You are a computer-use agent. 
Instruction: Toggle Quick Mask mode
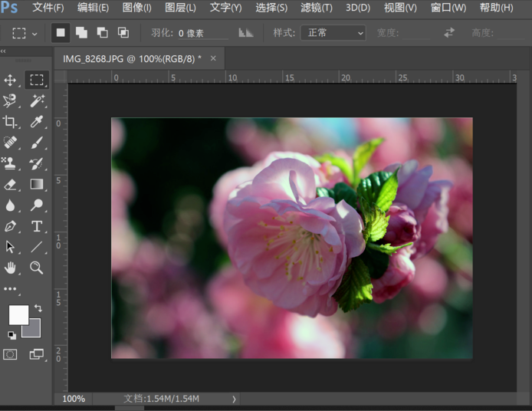[11, 354]
